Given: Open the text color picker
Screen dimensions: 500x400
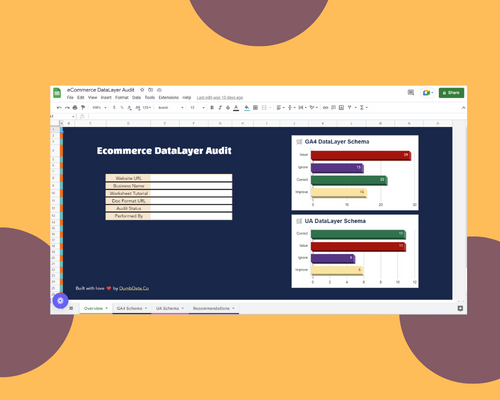Looking at the screenshot, I should point(236,107).
